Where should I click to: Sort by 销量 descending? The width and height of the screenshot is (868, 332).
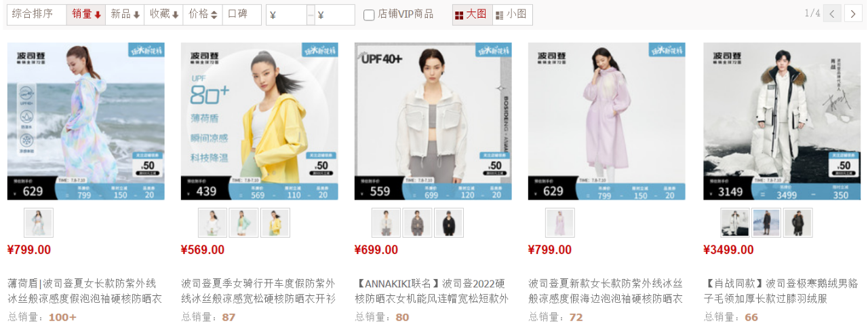tap(86, 14)
